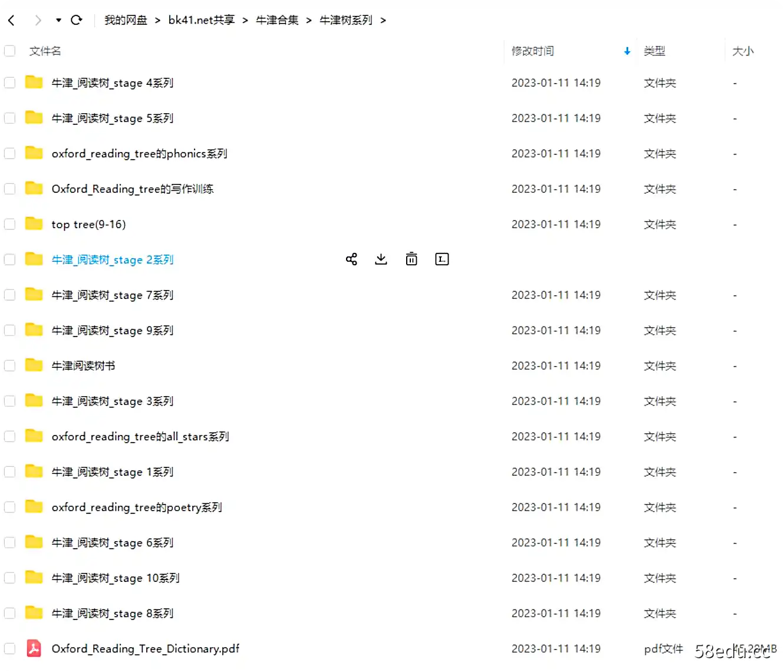Sort by 文件名 column header
784x672 pixels.
(x=45, y=51)
